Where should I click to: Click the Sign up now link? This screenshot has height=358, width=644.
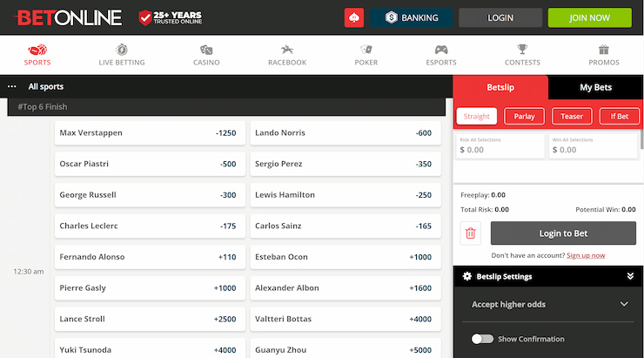click(586, 255)
